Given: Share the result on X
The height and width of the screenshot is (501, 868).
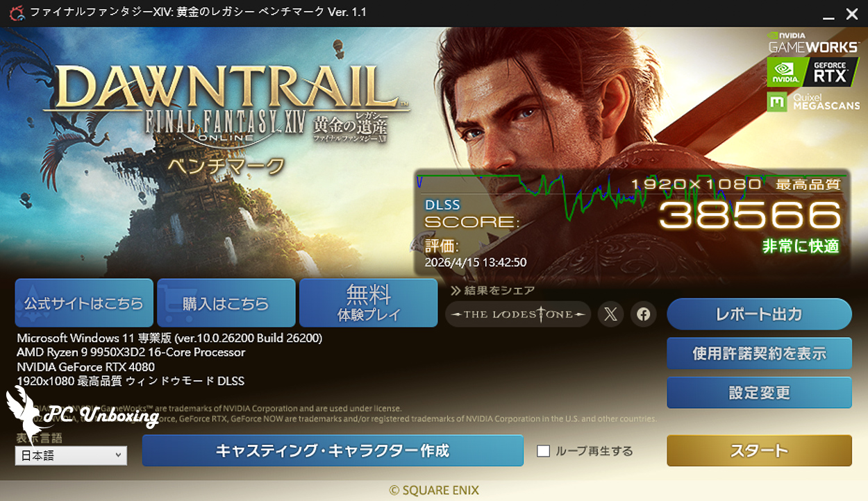Looking at the screenshot, I should click(610, 314).
